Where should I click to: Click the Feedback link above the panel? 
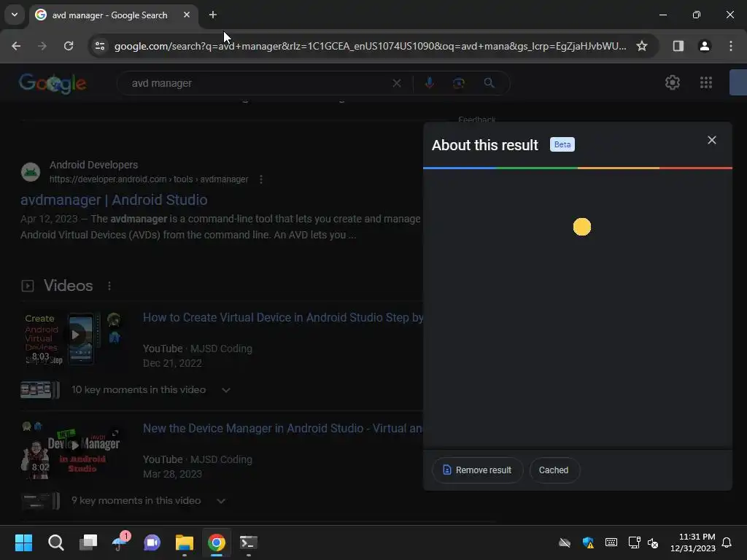click(477, 120)
